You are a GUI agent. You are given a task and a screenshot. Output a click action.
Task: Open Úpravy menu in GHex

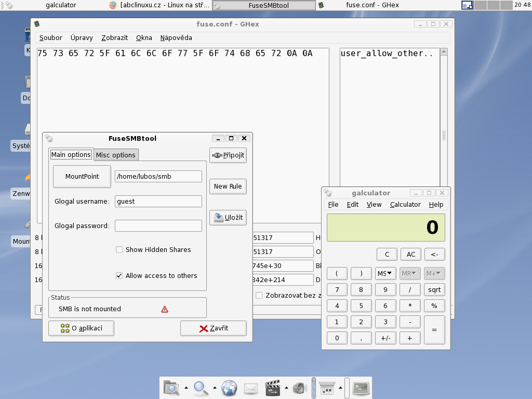pyautogui.click(x=82, y=37)
